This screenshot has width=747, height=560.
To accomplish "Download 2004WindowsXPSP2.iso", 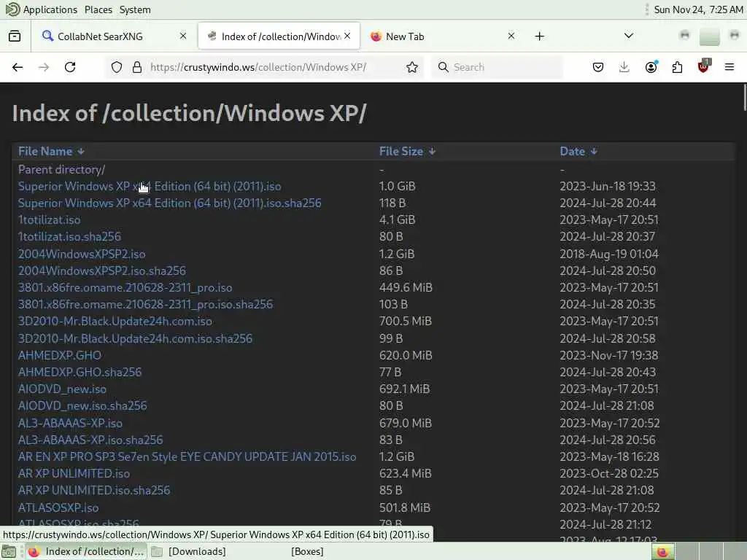I will pos(82,254).
